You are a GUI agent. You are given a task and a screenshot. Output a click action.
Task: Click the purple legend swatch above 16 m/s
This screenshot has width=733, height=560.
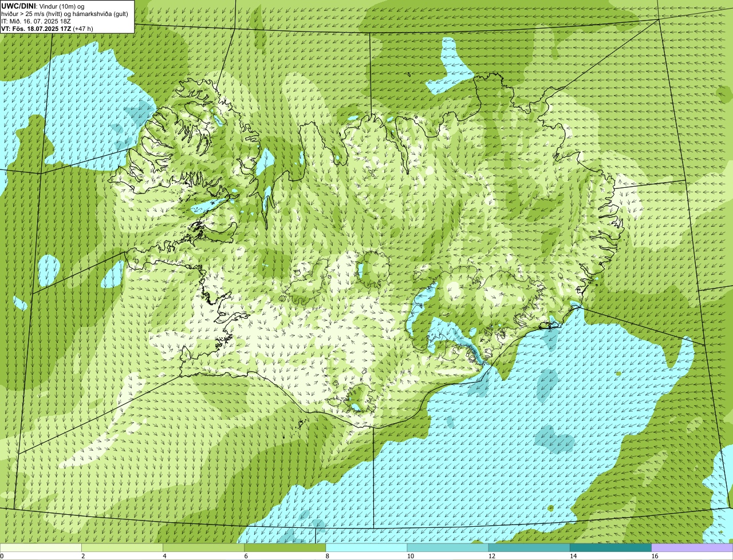click(692, 547)
